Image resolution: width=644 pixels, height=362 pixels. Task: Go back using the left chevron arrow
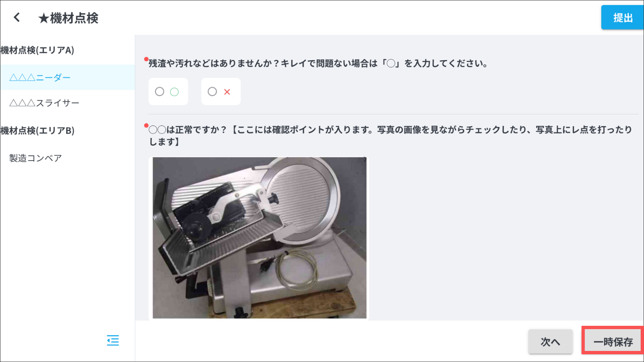[x=16, y=17]
